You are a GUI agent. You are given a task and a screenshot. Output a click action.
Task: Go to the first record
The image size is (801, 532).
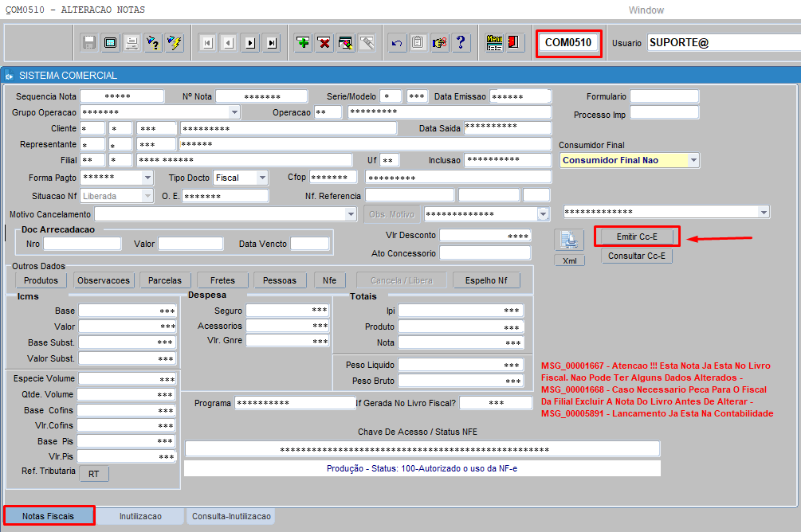tap(207, 43)
